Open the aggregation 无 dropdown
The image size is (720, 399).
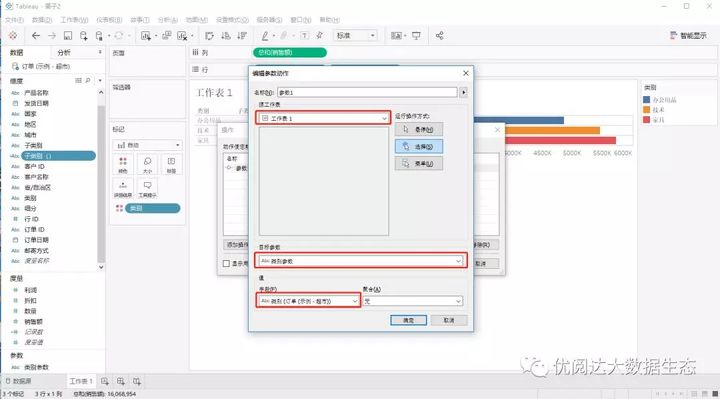pos(412,301)
